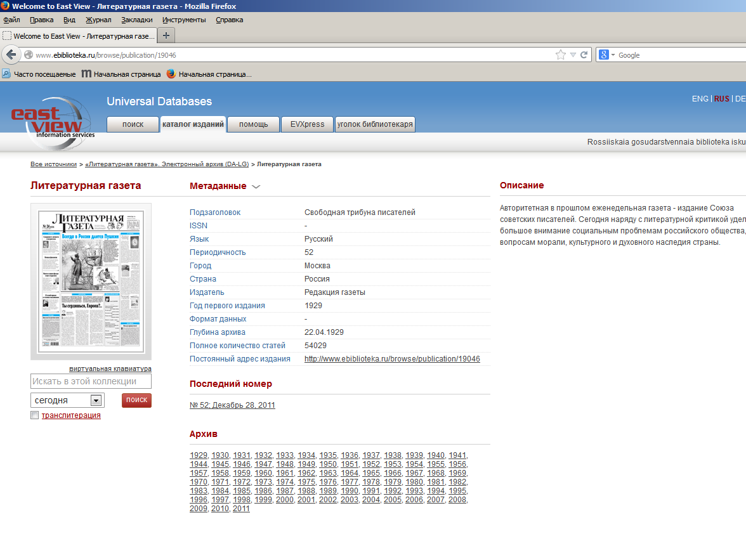Reload the page with the refresh icon

pyautogui.click(x=584, y=55)
